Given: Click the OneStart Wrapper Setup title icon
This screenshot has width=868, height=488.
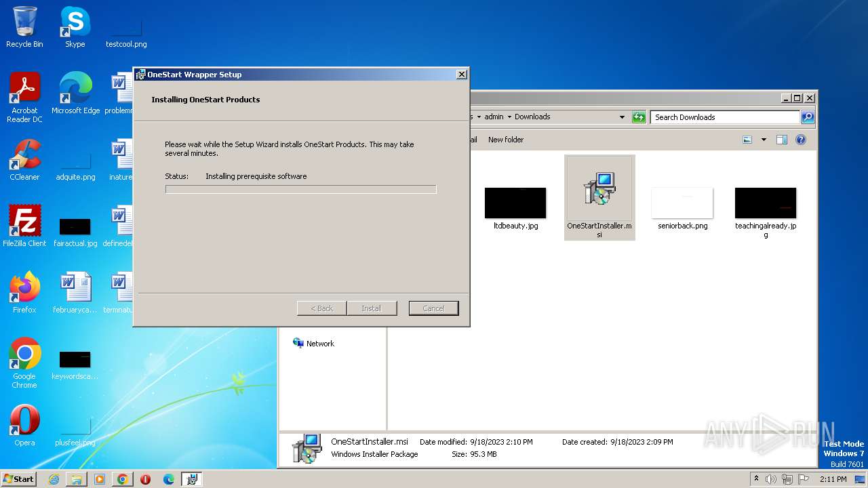Looking at the screenshot, I should (140, 75).
